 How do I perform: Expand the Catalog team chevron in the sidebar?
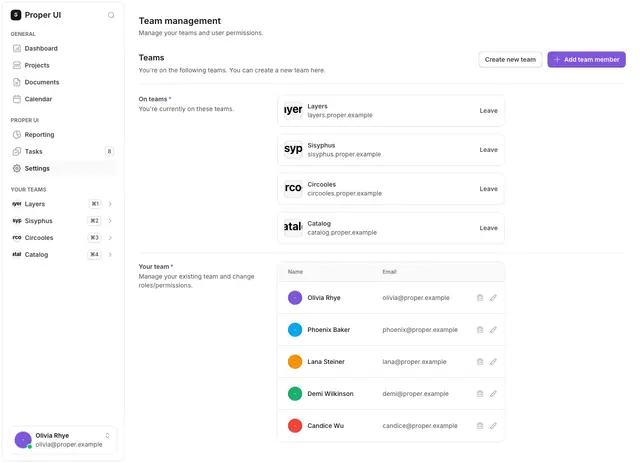point(110,254)
